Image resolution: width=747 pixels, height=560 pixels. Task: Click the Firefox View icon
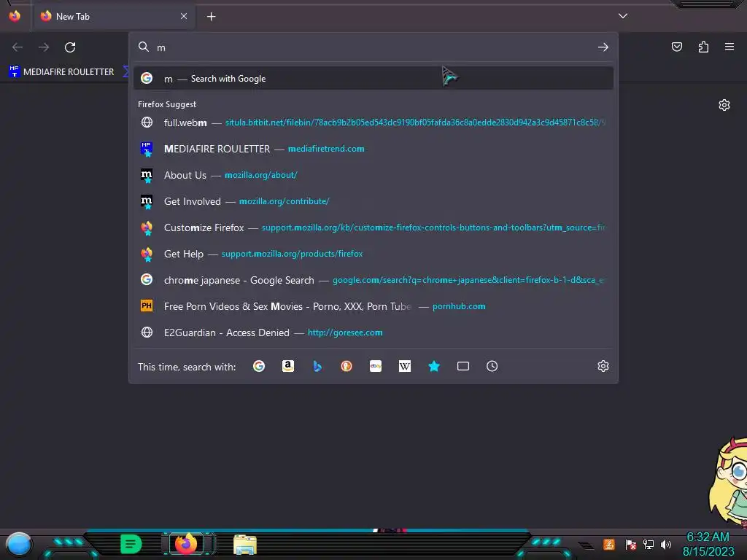click(x=15, y=16)
